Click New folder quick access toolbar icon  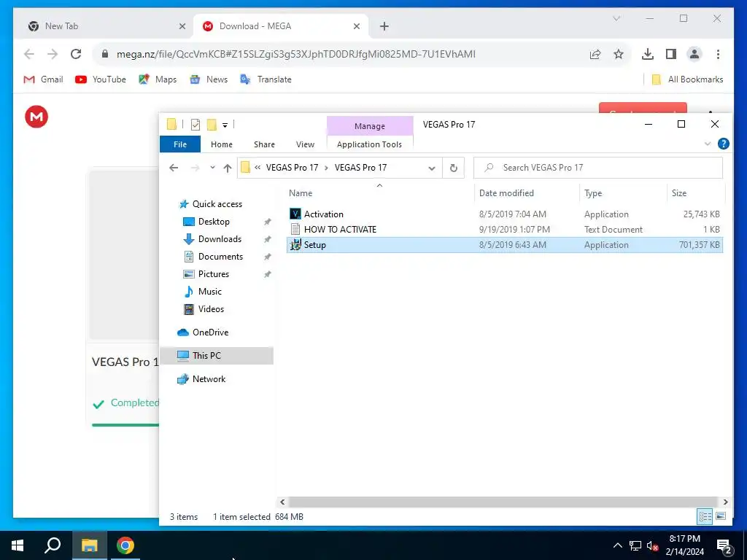pos(212,125)
